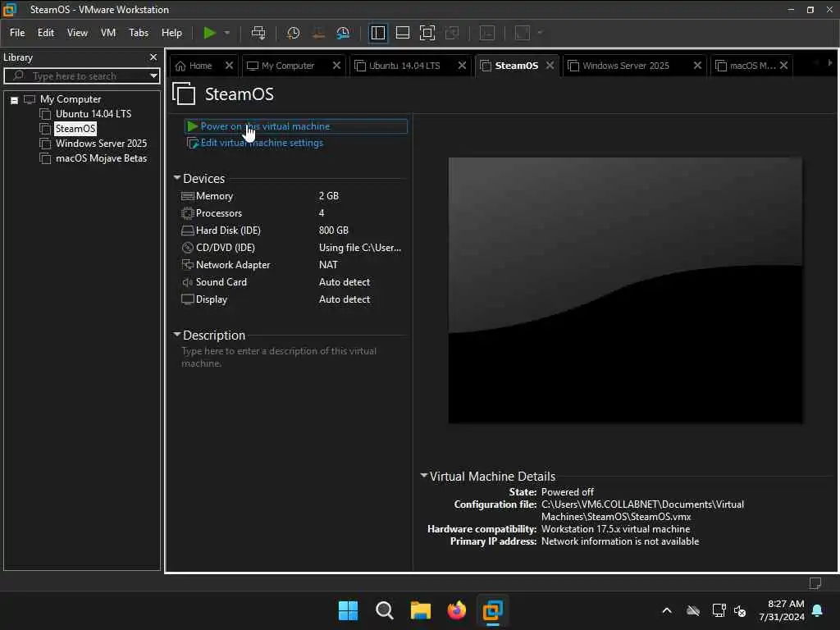Take a snapshot using the clock icon
This screenshot has height=630, width=840.
tap(293, 33)
